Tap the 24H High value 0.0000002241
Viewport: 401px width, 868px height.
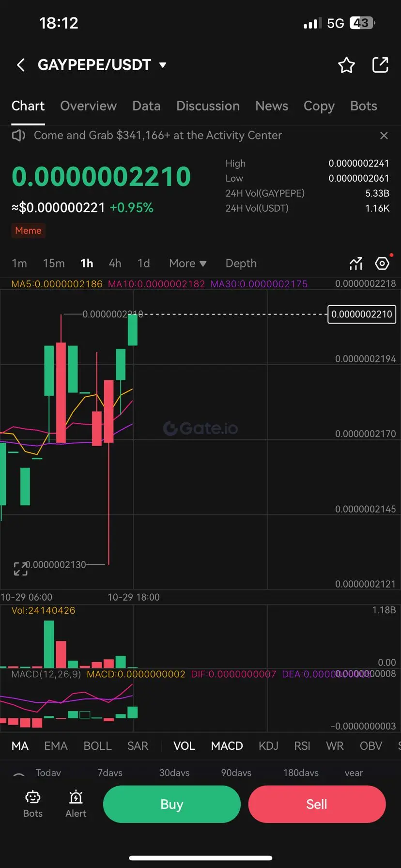[x=359, y=163]
